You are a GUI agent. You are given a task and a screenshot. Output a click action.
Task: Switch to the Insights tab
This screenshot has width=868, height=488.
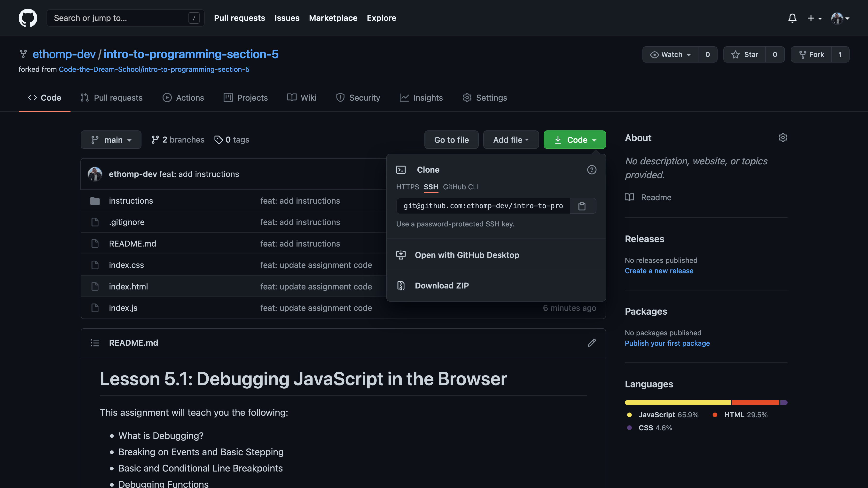(421, 97)
